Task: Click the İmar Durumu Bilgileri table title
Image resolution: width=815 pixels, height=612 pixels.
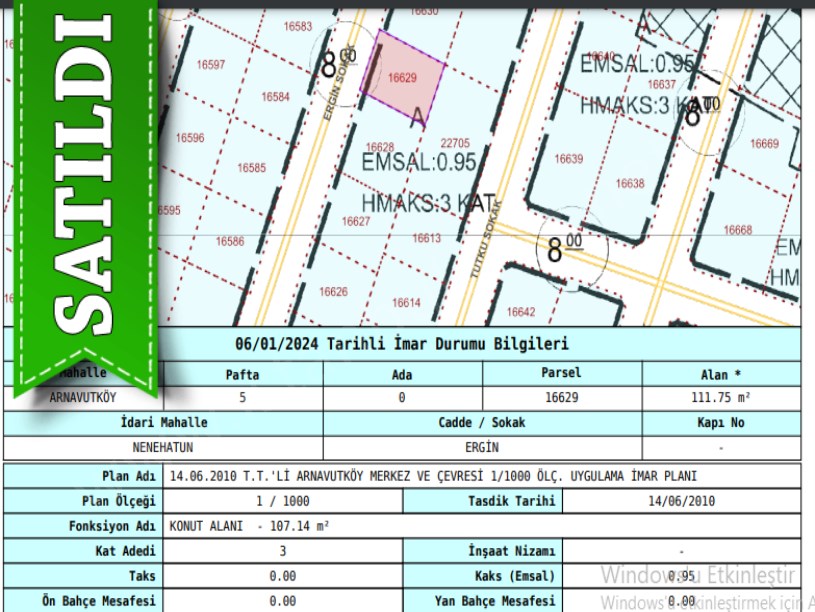Action: click(x=402, y=344)
